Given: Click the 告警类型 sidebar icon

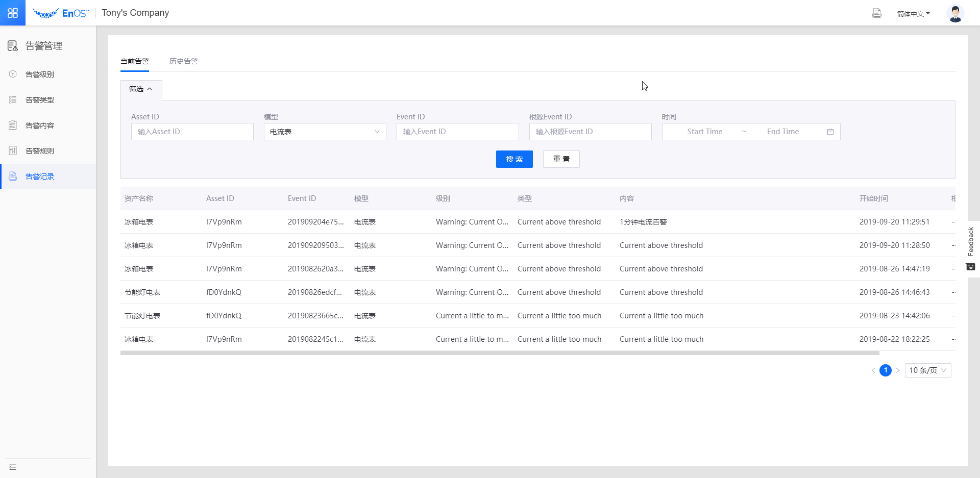Looking at the screenshot, I should (x=13, y=100).
